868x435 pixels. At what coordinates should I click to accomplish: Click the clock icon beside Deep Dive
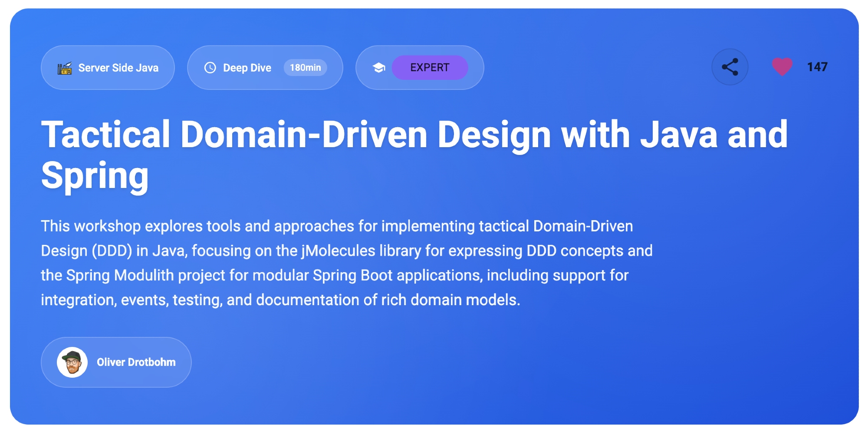[x=210, y=68]
